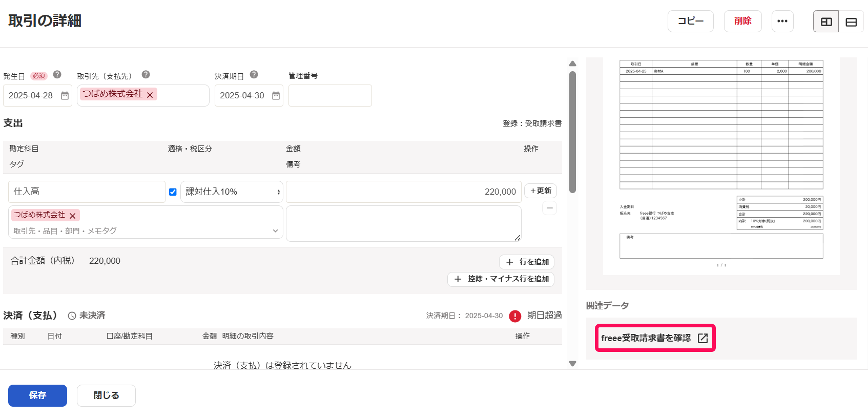Open help for 発生日 field
The height and width of the screenshot is (419, 868).
coord(57,75)
